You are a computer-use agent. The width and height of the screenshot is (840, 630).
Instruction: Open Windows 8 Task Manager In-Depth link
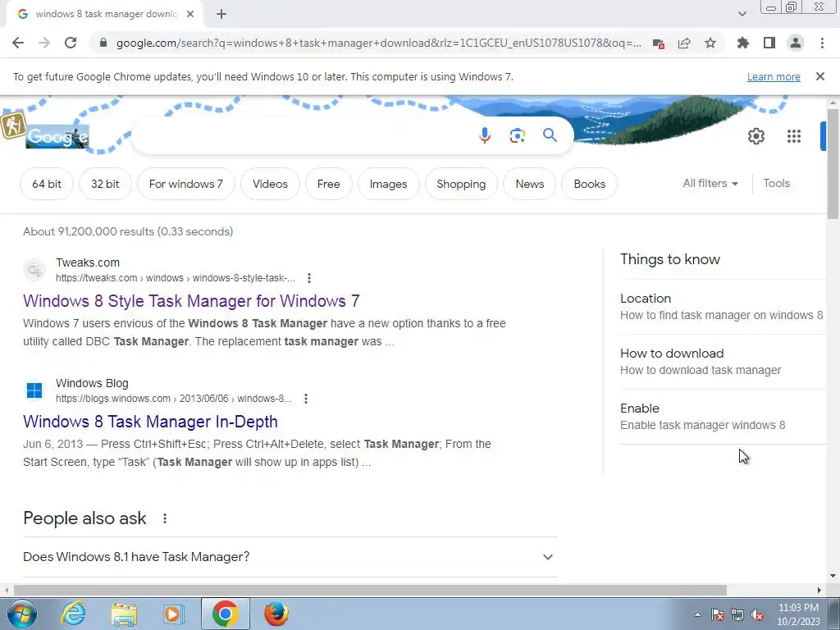[151, 422]
